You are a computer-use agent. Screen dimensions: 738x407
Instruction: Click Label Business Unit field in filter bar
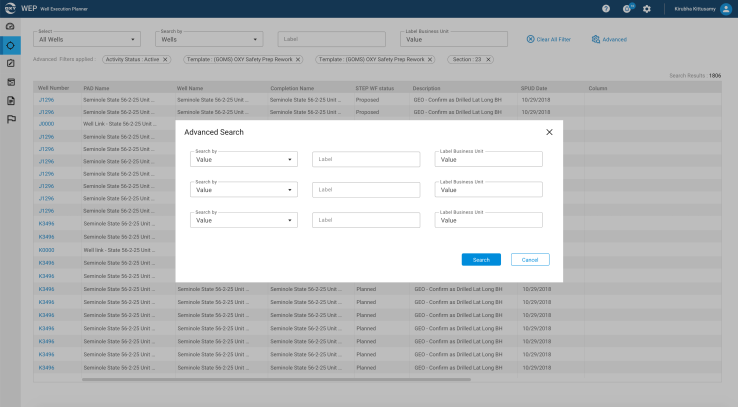[x=454, y=39]
